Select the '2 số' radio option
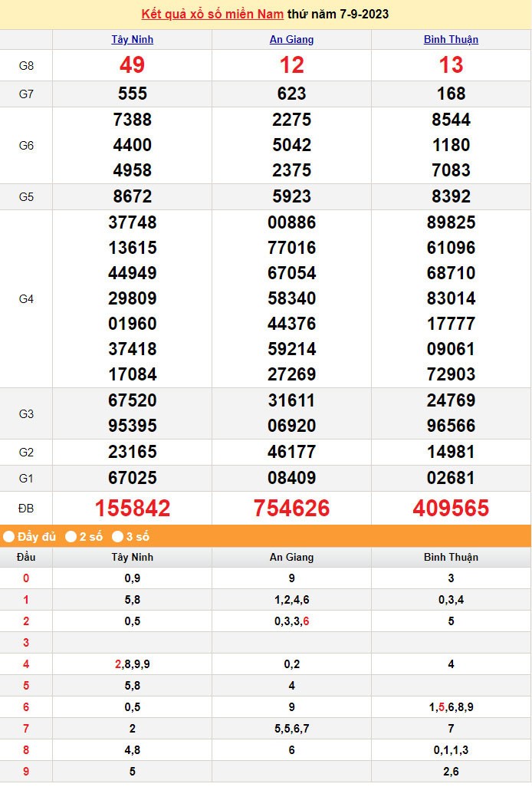 click(71, 536)
